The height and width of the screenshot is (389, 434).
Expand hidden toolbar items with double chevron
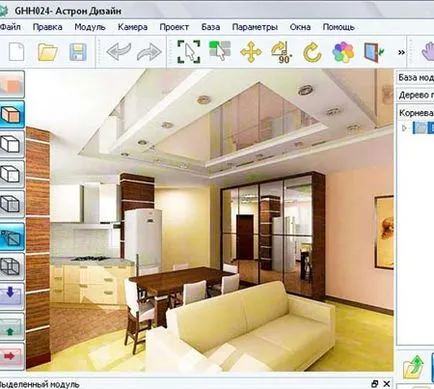[401, 52]
